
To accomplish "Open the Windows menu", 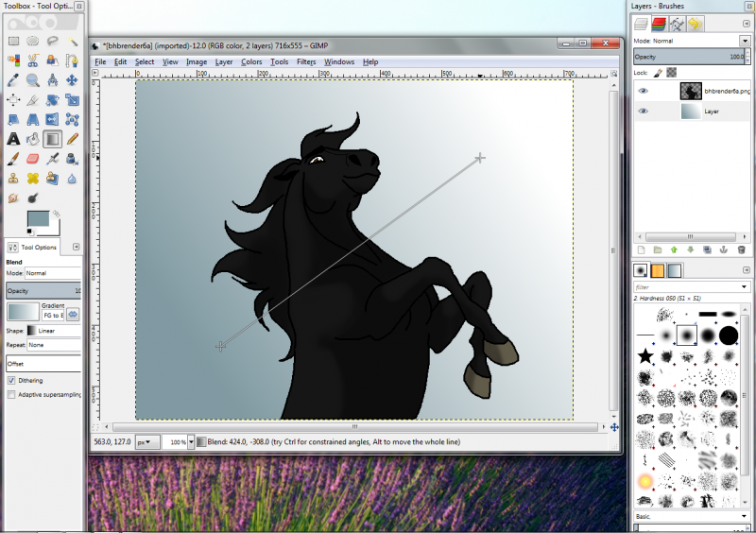I will (339, 61).
